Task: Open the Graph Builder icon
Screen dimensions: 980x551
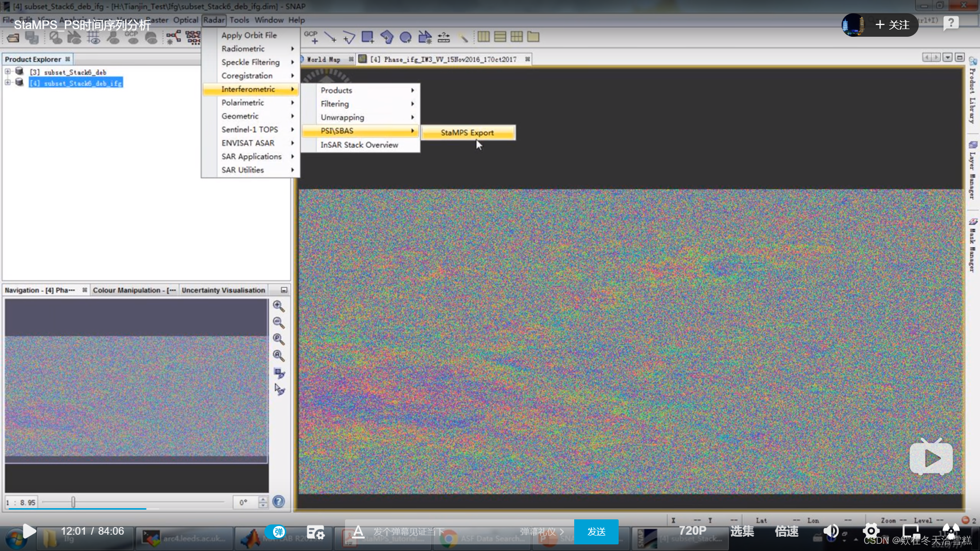Action: pyautogui.click(x=173, y=37)
